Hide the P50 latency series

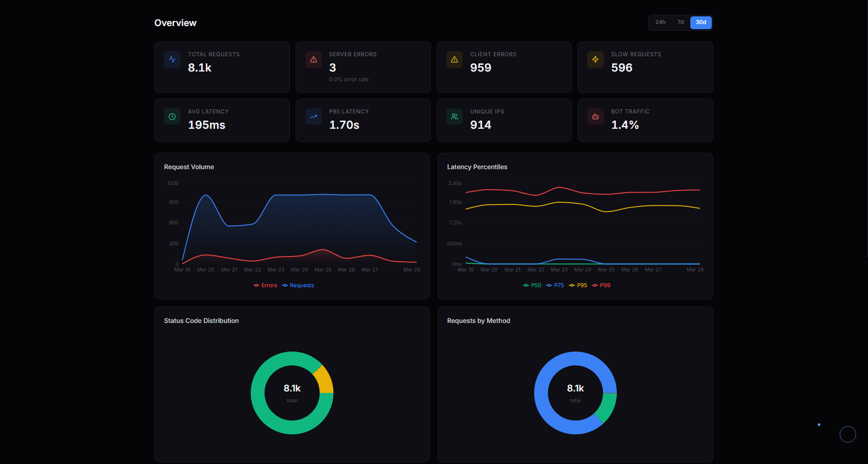click(532, 286)
